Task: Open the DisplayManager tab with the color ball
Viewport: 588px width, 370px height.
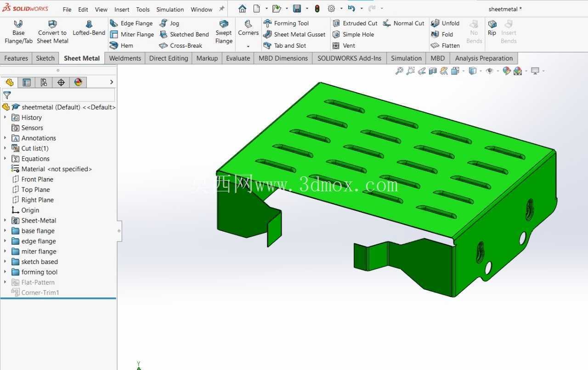Action: click(78, 82)
